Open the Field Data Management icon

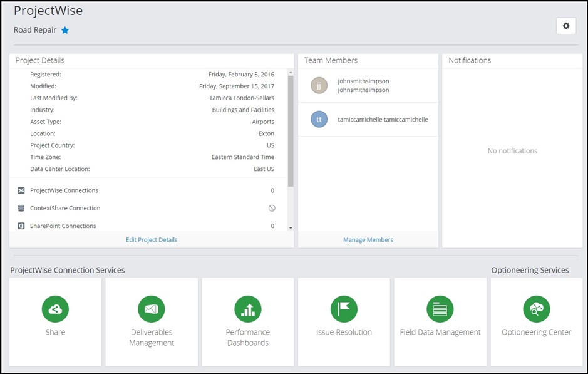point(440,309)
